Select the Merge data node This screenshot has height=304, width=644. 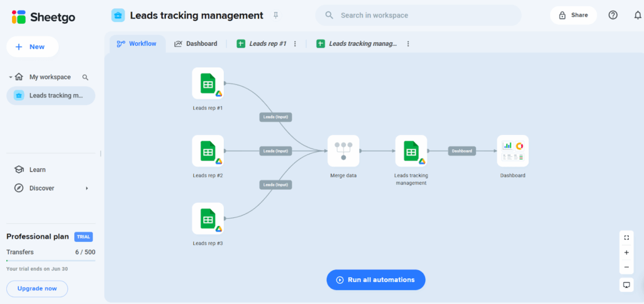pos(343,151)
